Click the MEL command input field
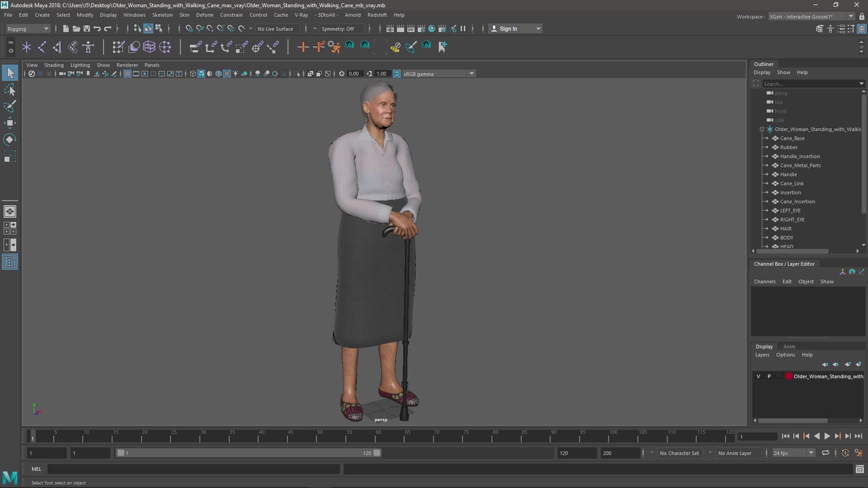The width and height of the screenshot is (868, 488). click(x=193, y=469)
